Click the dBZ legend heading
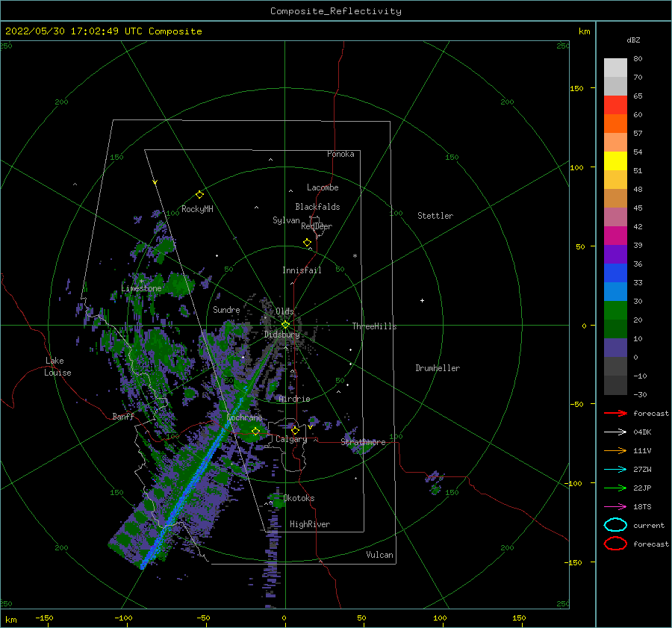 pyautogui.click(x=633, y=40)
